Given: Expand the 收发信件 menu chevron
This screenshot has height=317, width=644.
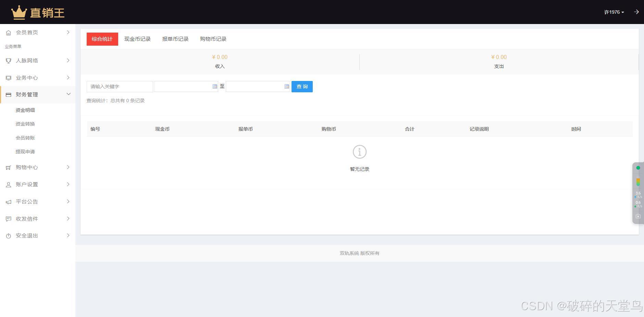Looking at the screenshot, I should click(68, 219).
